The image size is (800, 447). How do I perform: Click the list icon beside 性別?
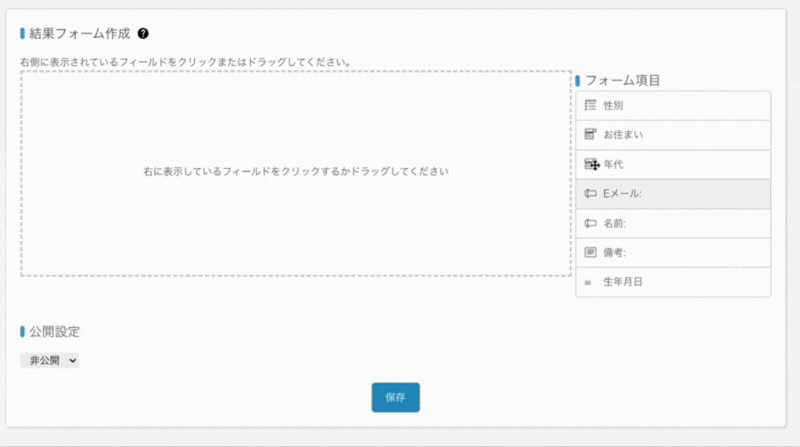pos(590,106)
